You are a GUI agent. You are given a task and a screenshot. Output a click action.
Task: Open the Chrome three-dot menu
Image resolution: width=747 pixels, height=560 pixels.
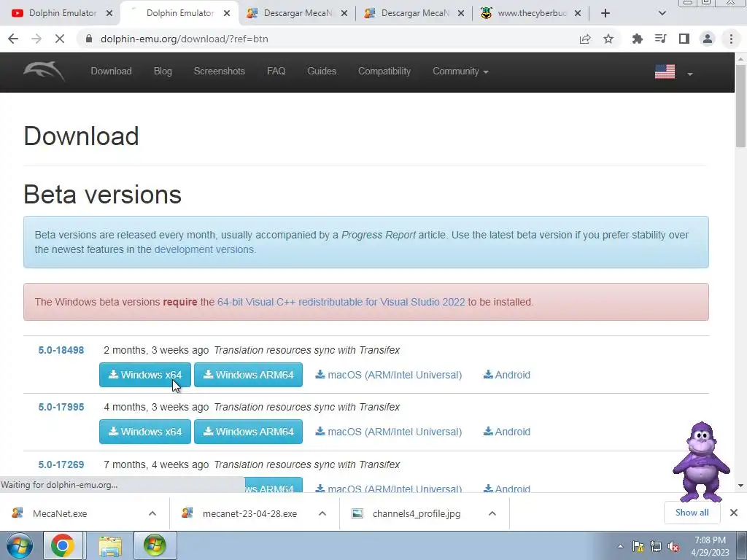(731, 39)
